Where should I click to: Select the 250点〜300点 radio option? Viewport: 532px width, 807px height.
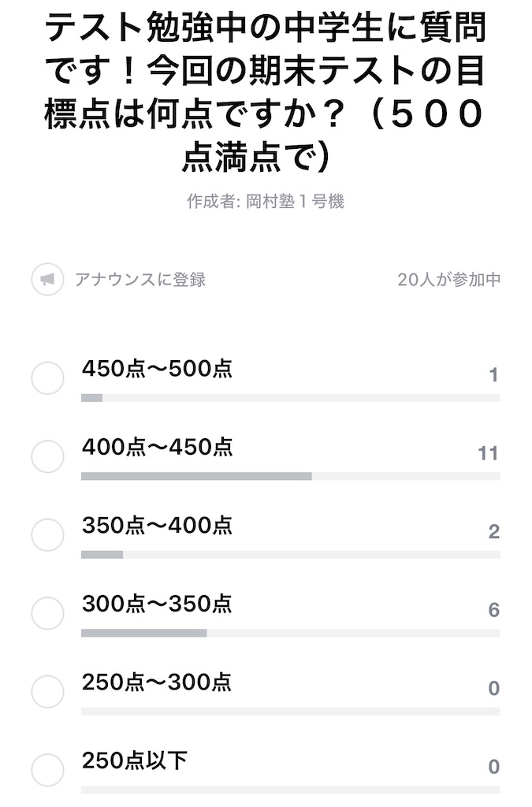pos(47,691)
